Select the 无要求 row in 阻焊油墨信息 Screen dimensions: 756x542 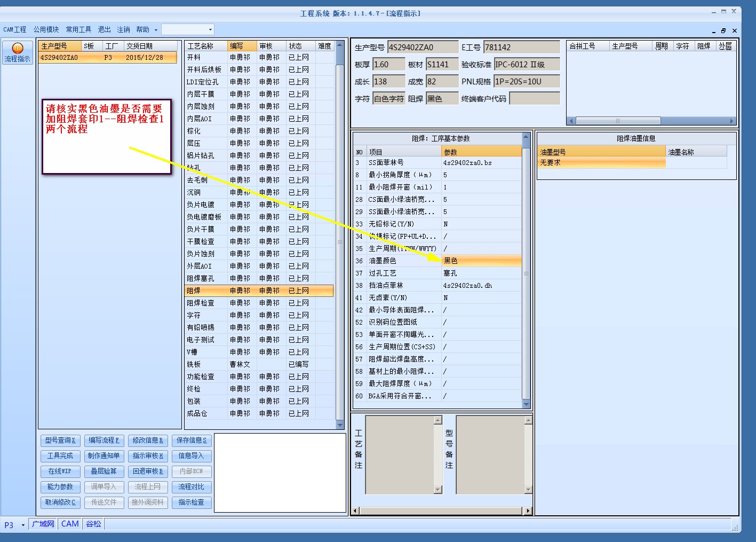[x=632, y=163]
